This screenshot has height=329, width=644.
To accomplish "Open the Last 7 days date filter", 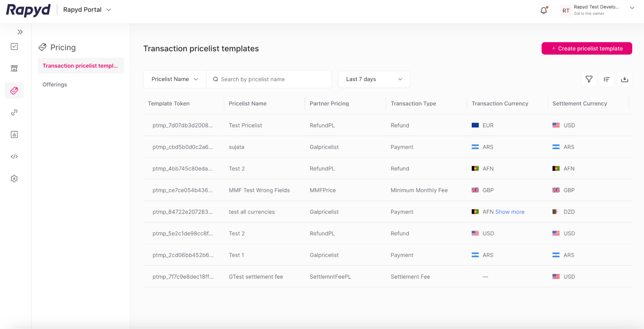I will click(374, 79).
